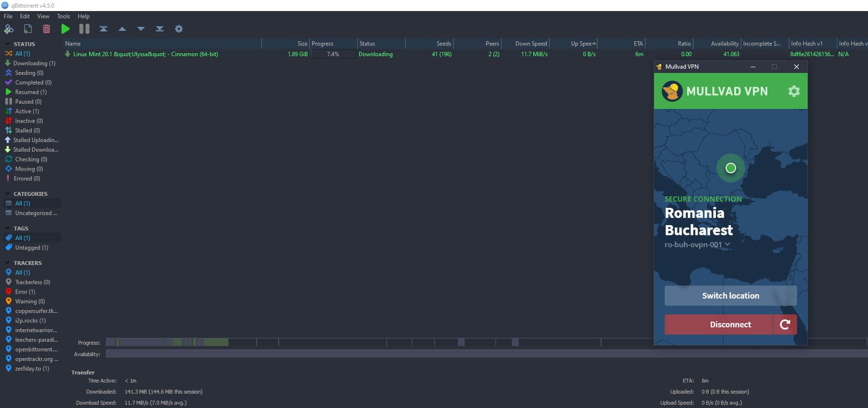Collapse the TRACKERS sidebar section
This screenshot has width=868, height=408.
(x=7, y=263)
